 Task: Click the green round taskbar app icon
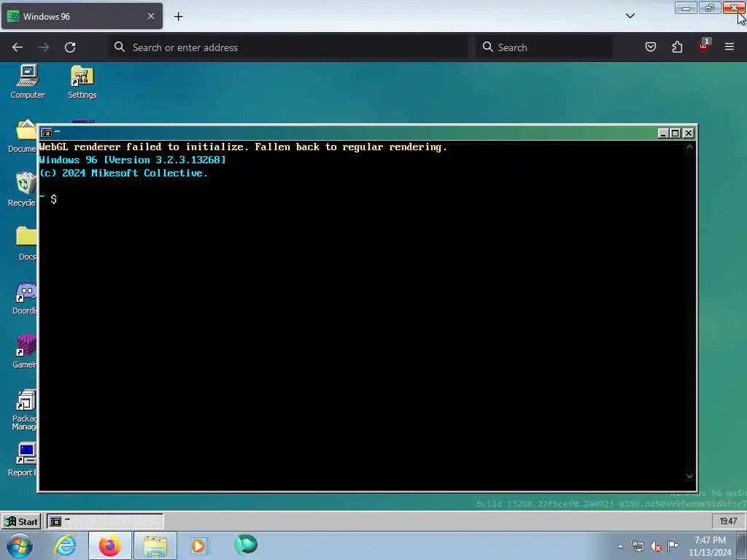tap(246, 545)
